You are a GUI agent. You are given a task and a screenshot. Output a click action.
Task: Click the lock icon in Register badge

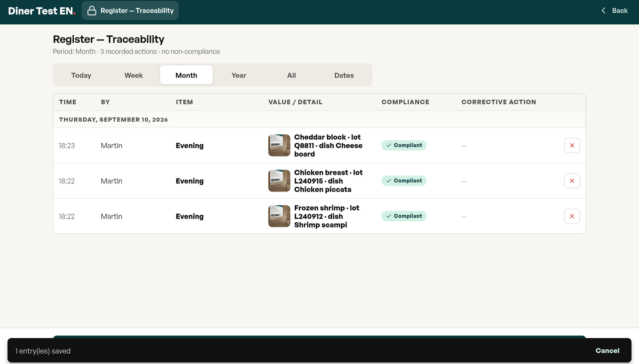coord(92,11)
